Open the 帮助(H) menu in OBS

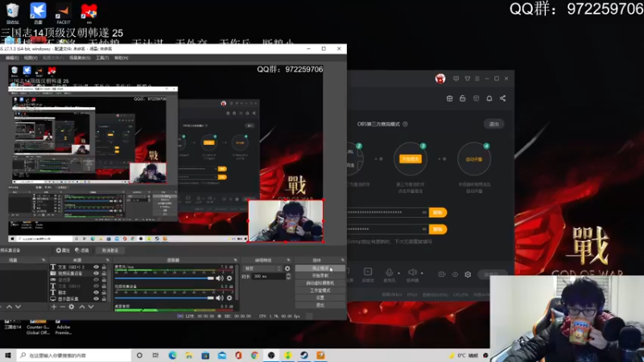(122, 58)
